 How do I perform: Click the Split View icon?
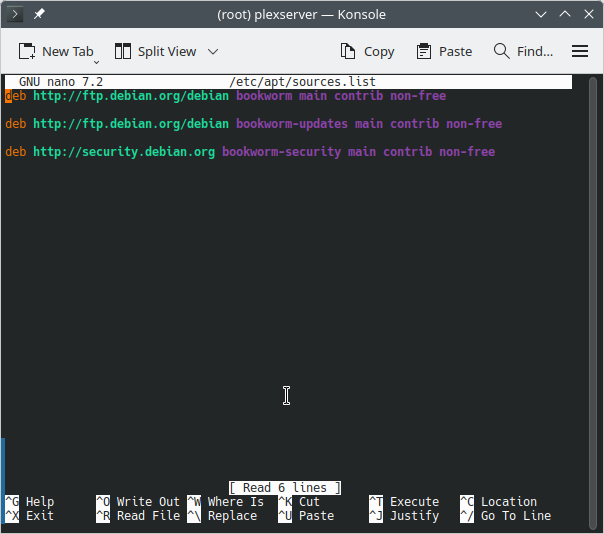click(123, 51)
